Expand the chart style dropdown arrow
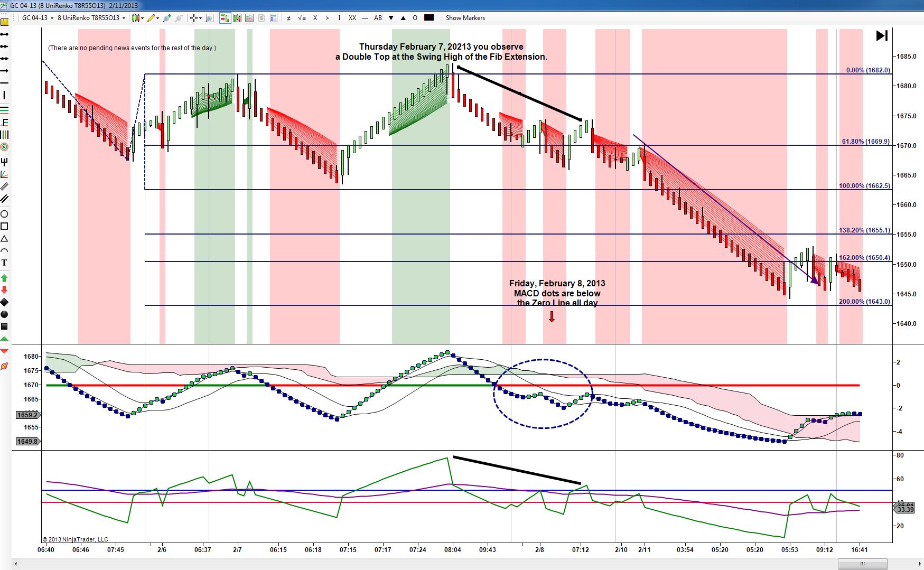The image size is (924, 570). (x=142, y=18)
